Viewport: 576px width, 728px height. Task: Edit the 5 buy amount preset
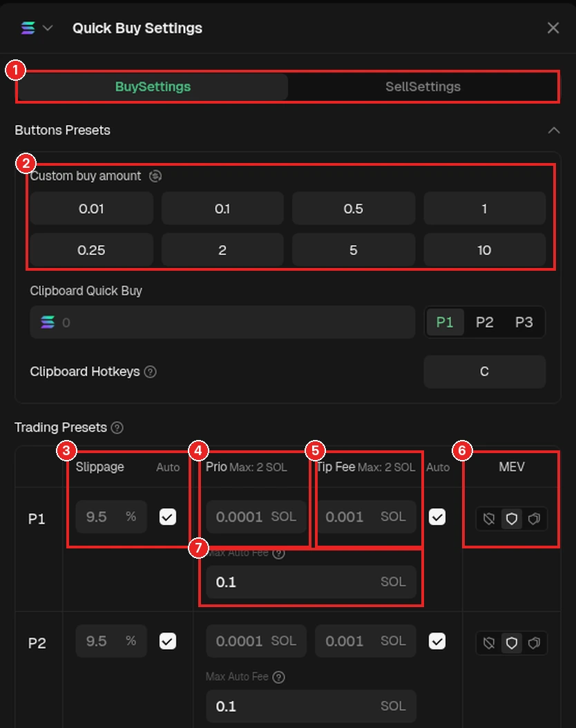point(353,250)
